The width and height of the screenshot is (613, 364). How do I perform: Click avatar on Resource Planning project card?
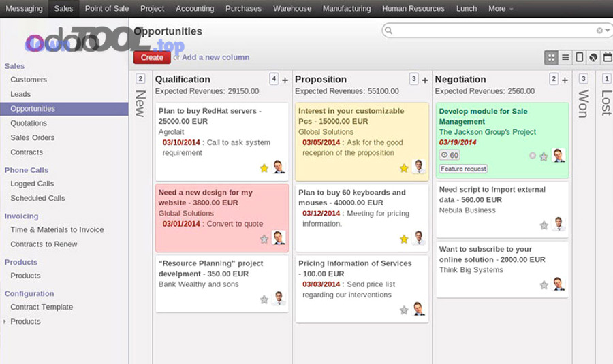[279, 298]
